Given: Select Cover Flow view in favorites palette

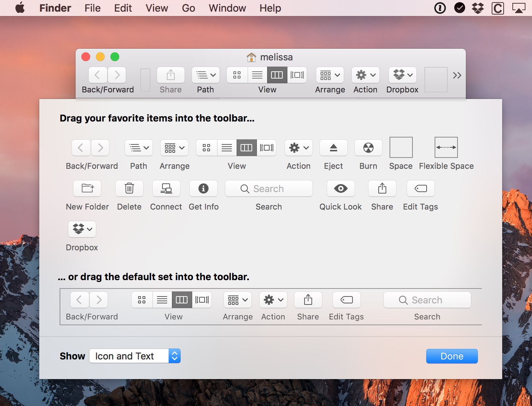Looking at the screenshot, I should (266, 148).
